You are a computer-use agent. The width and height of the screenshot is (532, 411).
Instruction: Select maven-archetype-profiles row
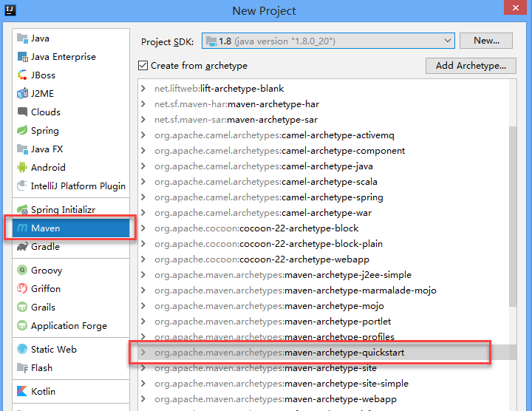[x=324, y=337]
